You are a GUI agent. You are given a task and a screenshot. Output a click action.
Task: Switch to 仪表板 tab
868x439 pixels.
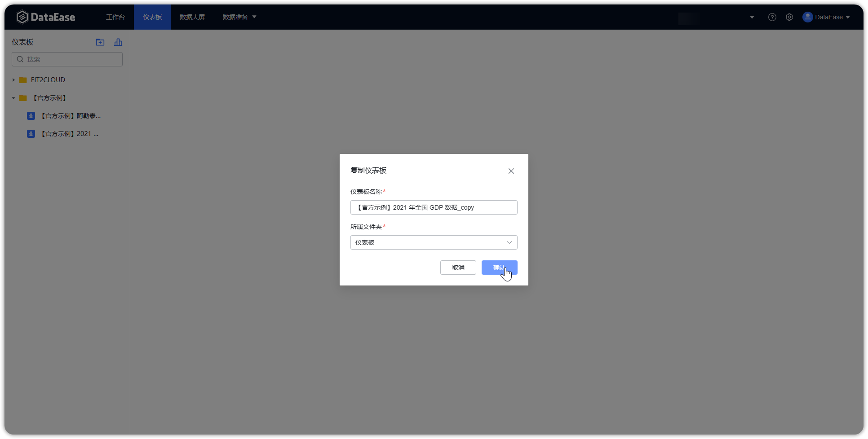pos(152,17)
